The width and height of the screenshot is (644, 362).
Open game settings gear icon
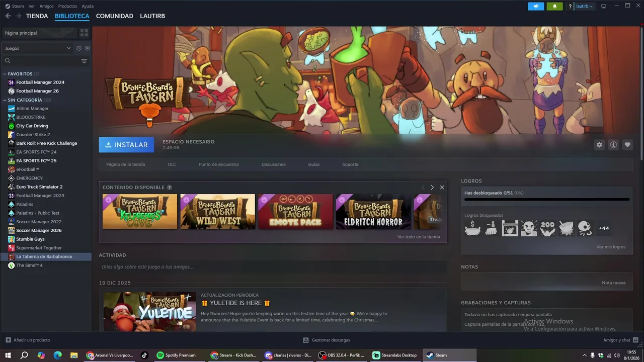[599, 145]
